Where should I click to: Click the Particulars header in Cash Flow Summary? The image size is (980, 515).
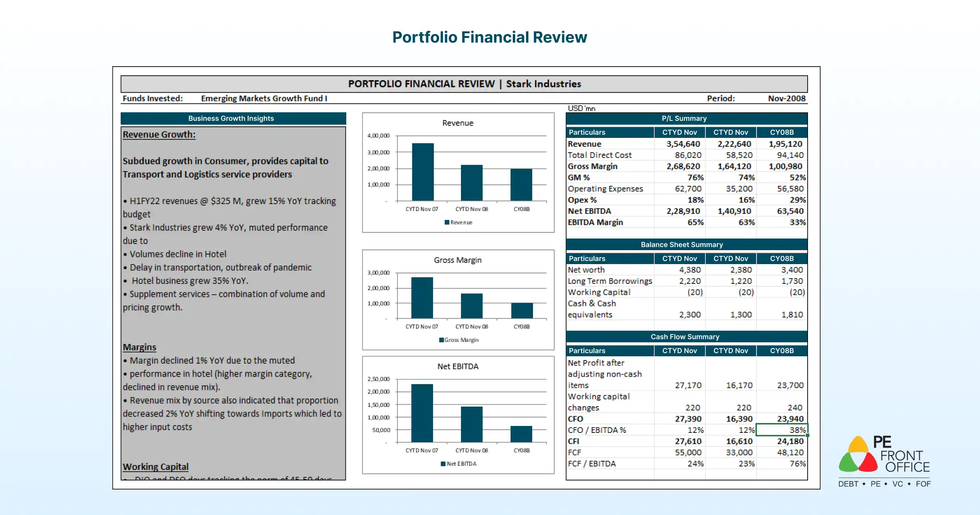click(610, 351)
